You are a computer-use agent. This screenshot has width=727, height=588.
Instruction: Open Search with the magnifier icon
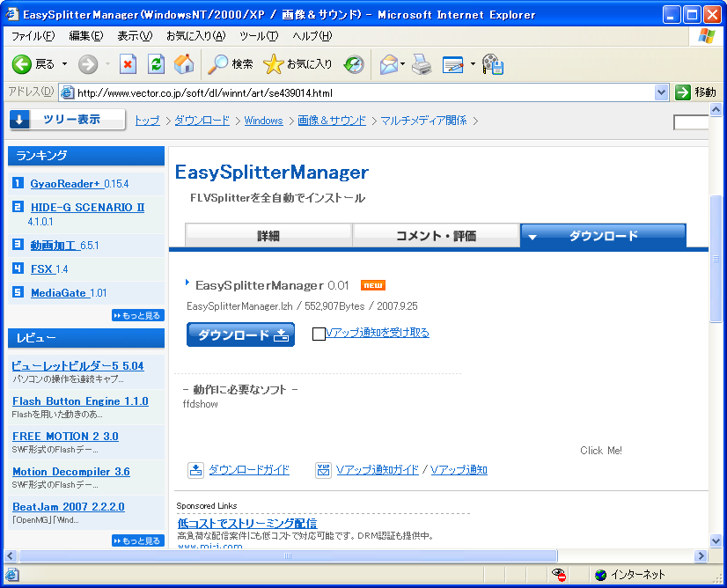point(217,64)
